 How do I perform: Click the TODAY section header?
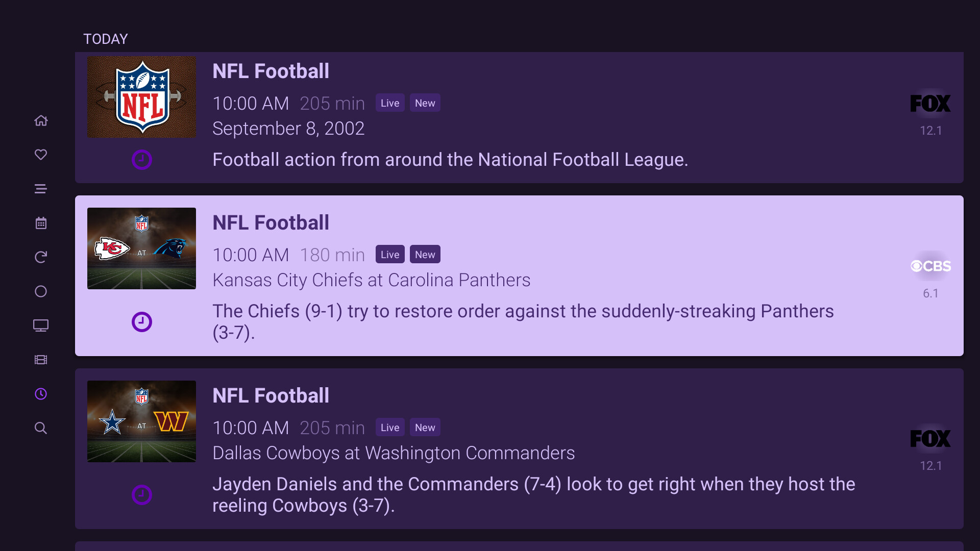106,39
